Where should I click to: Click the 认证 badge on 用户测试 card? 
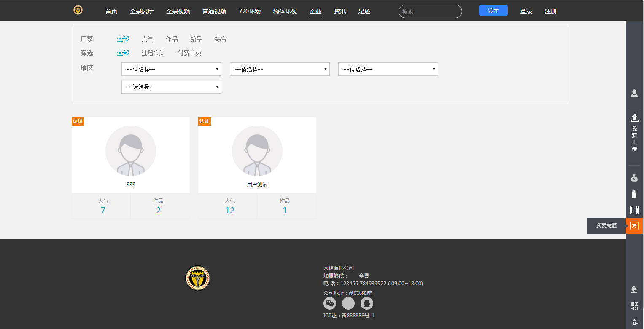click(205, 121)
